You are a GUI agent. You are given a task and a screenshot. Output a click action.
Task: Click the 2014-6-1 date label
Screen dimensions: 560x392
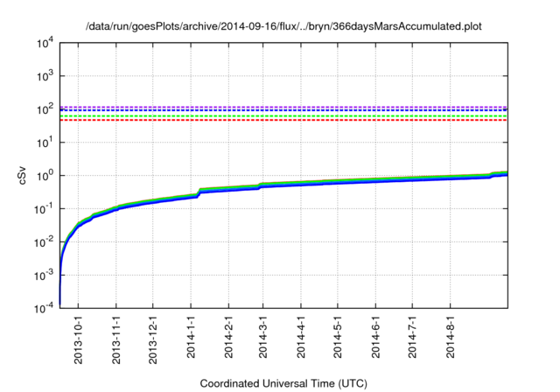[375, 337]
